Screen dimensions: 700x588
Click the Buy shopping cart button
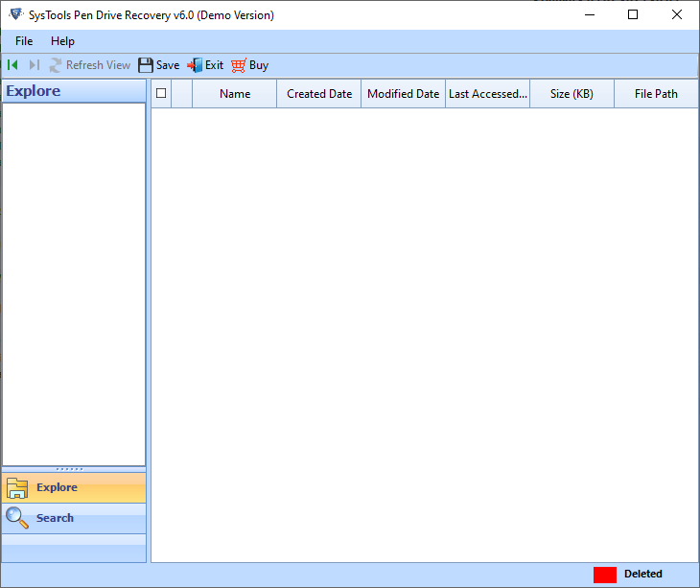coord(250,65)
